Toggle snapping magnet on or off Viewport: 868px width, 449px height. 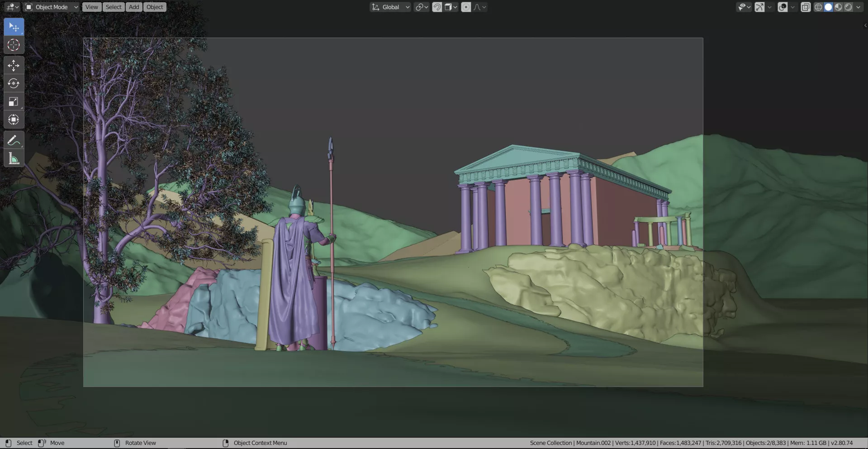[437, 7]
